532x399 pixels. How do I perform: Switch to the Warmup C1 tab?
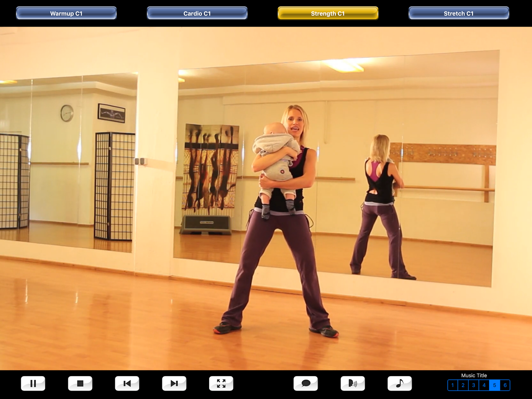click(x=66, y=13)
